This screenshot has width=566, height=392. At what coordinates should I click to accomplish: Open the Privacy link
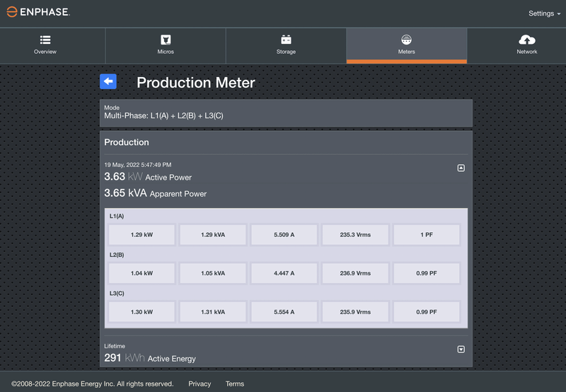tap(200, 384)
